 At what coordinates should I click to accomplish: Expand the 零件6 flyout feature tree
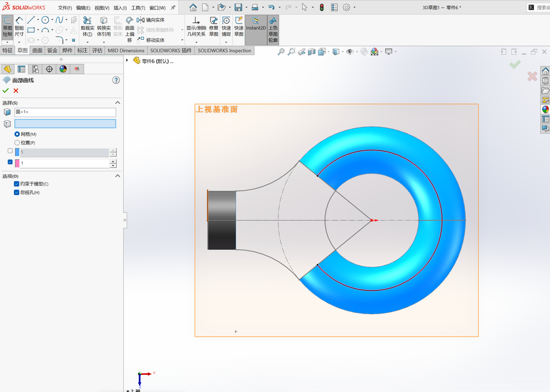tap(127, 61)
